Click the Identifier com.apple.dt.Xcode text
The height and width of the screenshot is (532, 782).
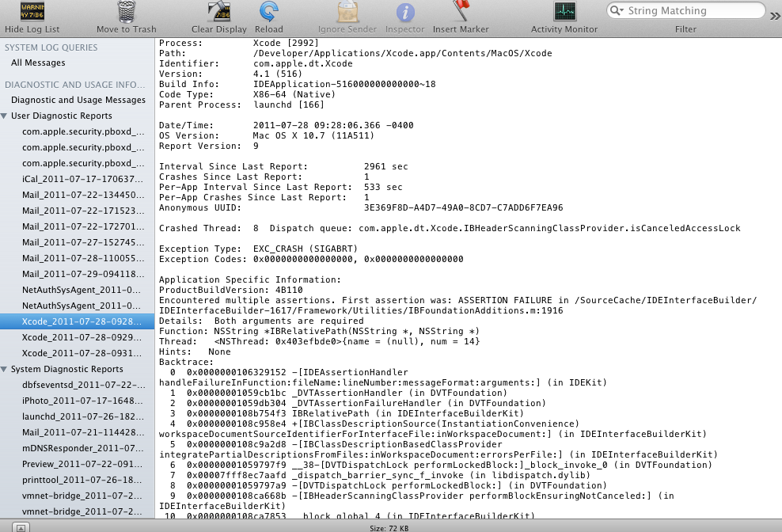302,63
